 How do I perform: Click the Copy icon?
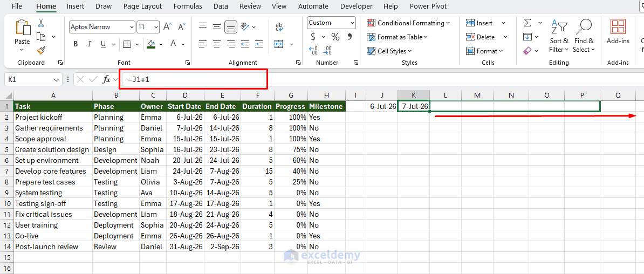[x=40, y=37]
